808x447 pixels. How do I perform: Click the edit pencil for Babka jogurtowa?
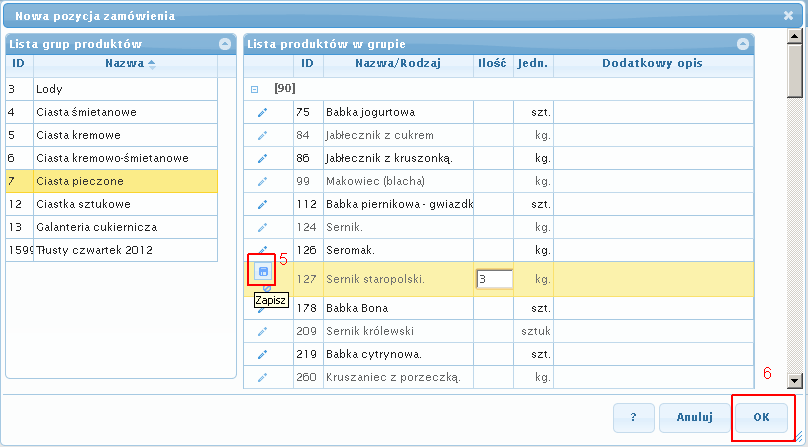point(262,112)
